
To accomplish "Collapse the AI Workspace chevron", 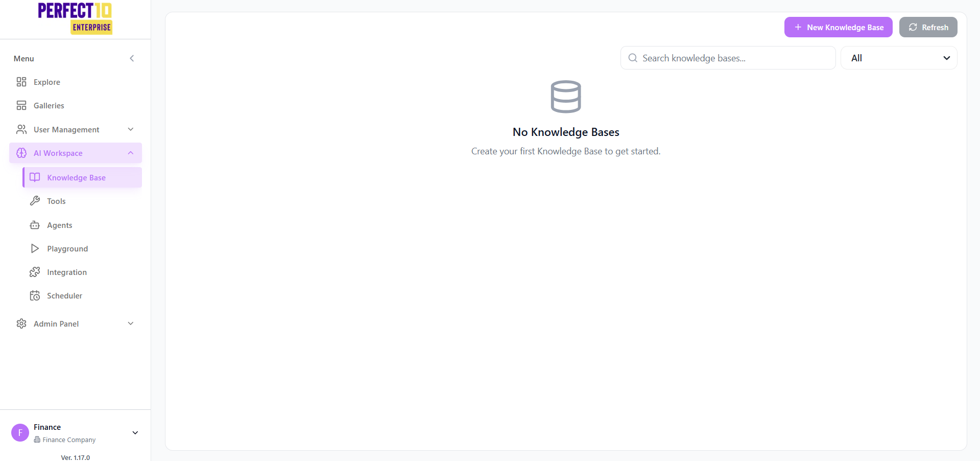I will (131, 153).
